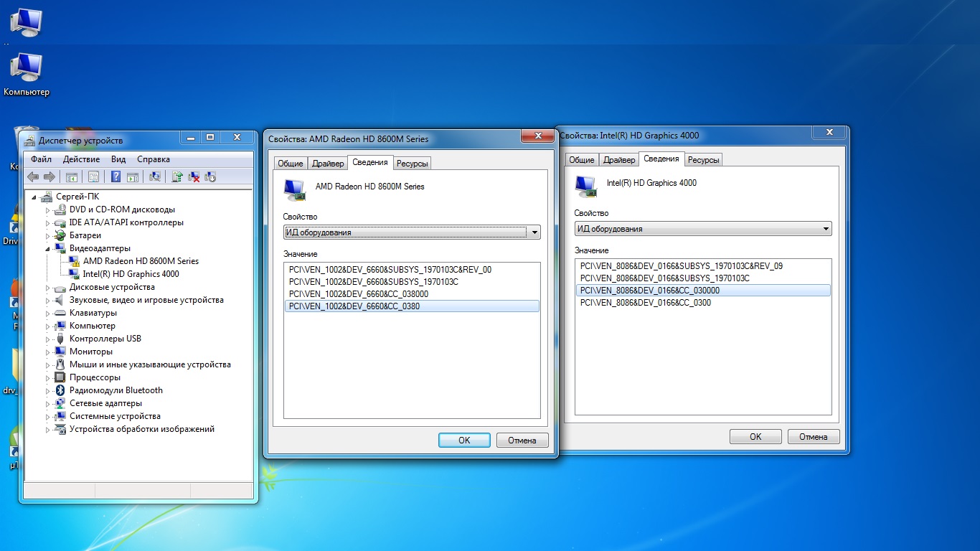The image size is (980, 551).
Task: Click the update driver software toolbar icon
Action: point(177,176)
